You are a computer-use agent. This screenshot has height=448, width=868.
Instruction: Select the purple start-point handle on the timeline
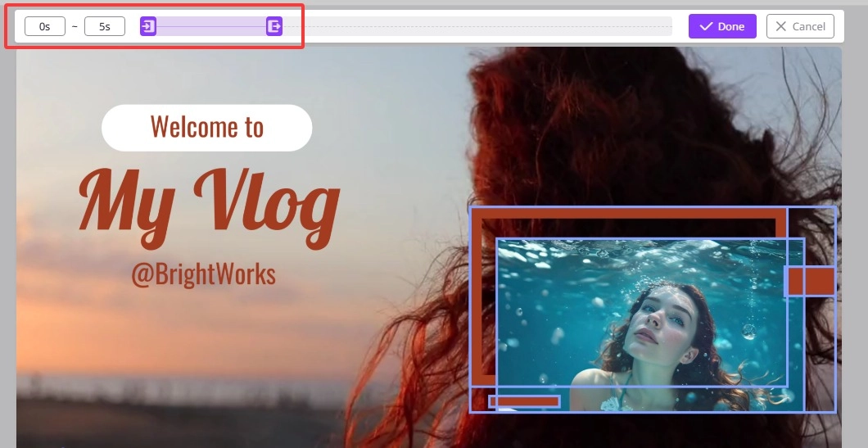[x=147, y=26]
